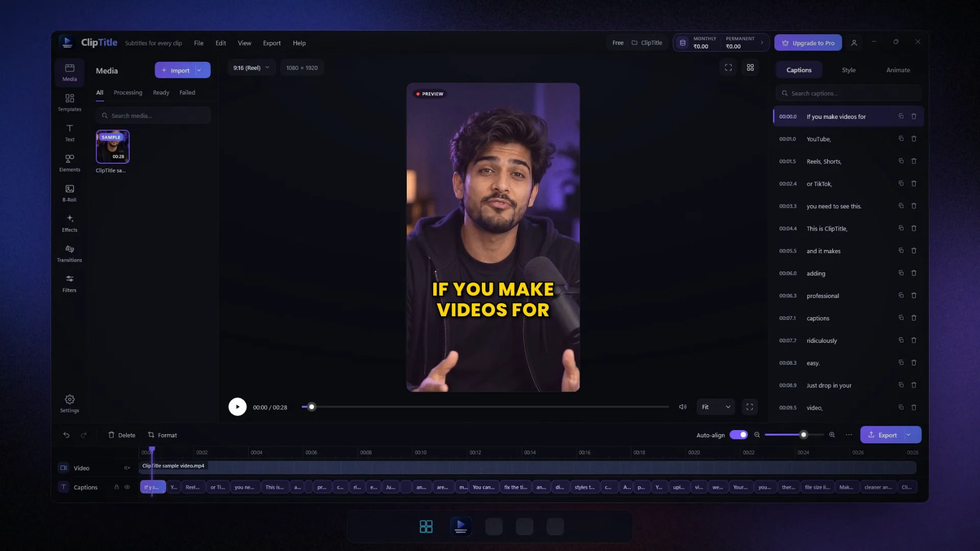The width and height of the screenshot is (980, 551).
Task: Click the fit-to-frame icon above the preview
Action: 728,67
